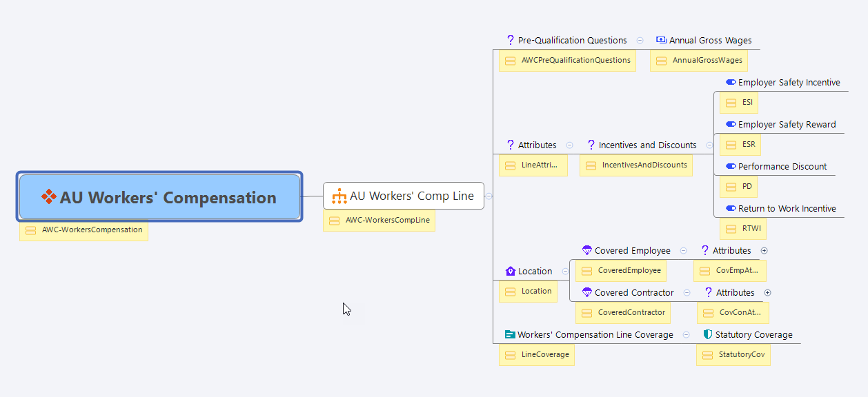
Task: Click the Return to Work Incentive toggle icon
Action: (x=731, y=209)
